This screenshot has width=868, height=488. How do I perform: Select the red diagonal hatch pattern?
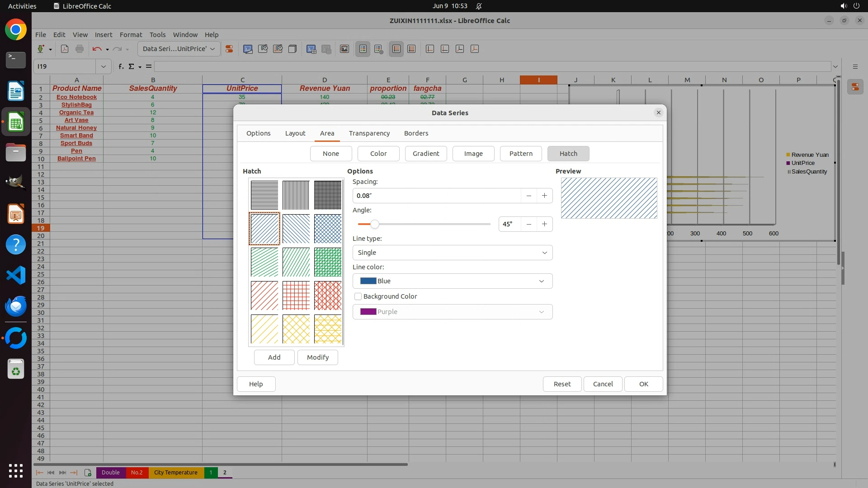pos(264,296)
